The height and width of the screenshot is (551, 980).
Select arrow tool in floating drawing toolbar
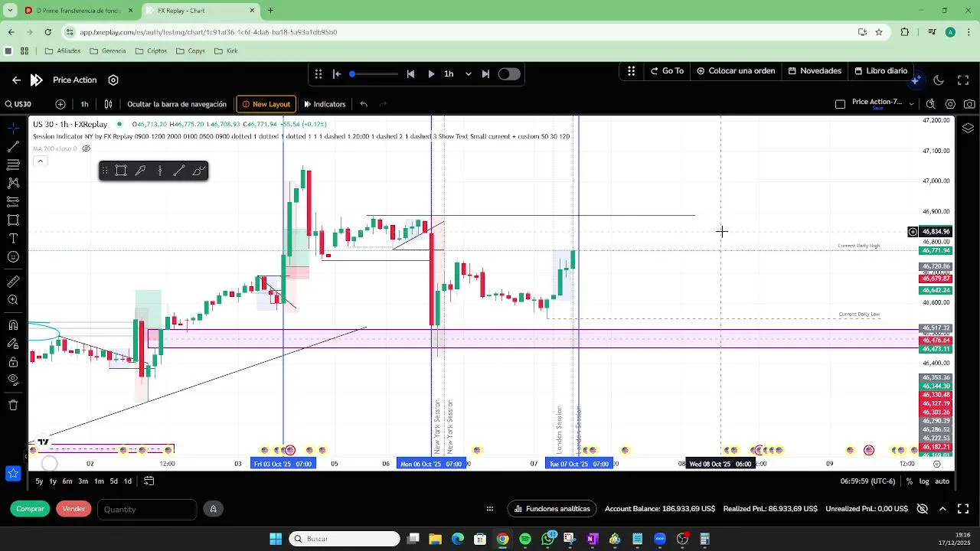[x=140, y=171]
